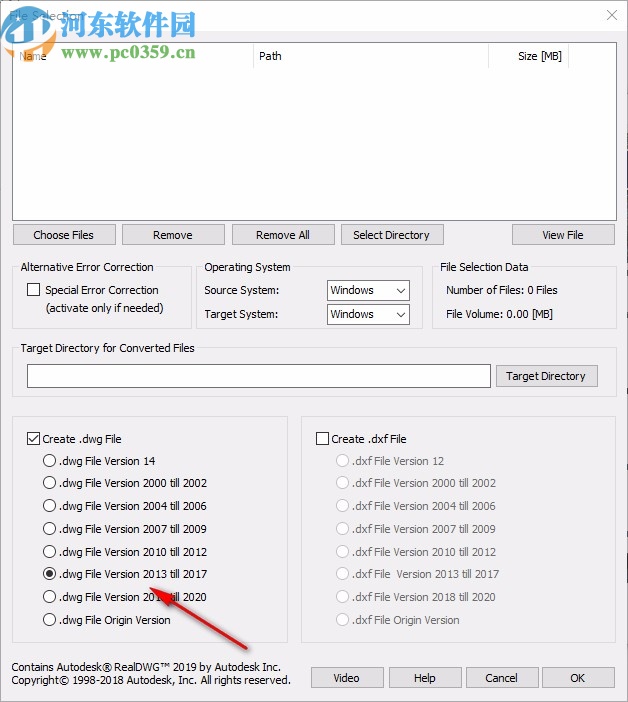This screenshot has height=702, width=628.
Task: Select .dxf File Version 2018 till 2020
Action: coord(342,597)
